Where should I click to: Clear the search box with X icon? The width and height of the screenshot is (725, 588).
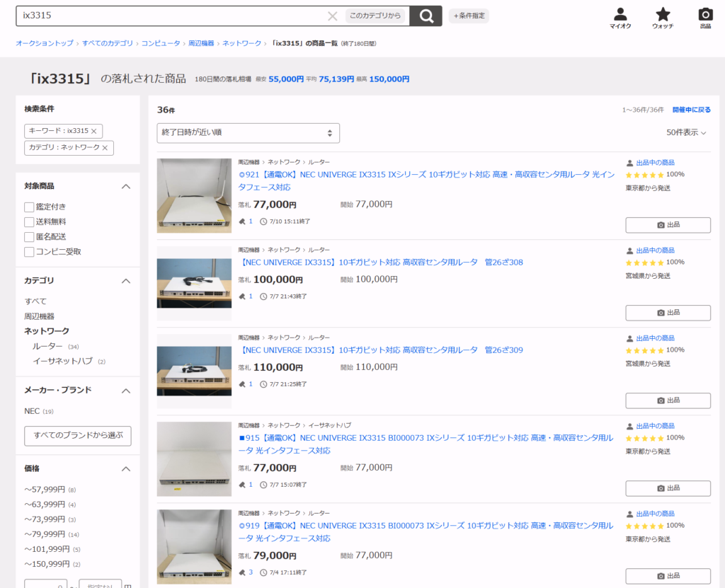(332, 16)
